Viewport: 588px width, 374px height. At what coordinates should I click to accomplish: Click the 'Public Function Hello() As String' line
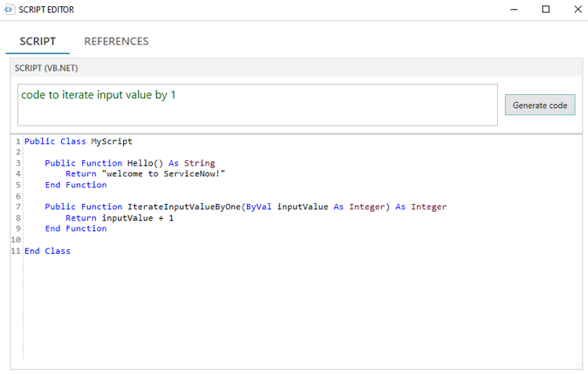pos(129,163)
